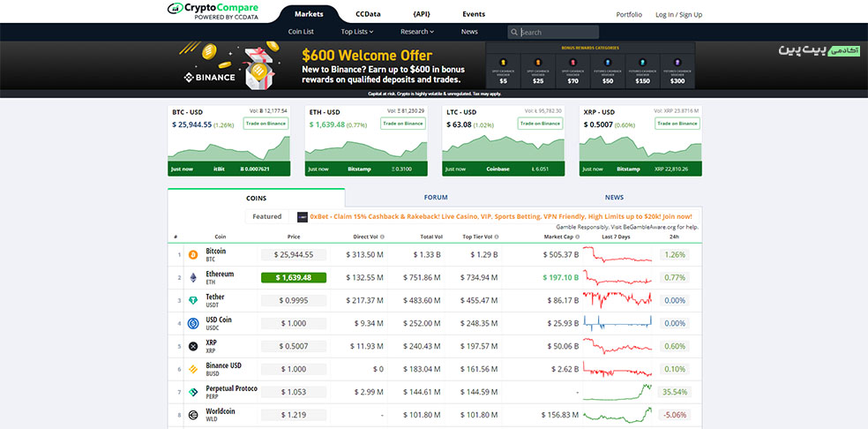Viewport: 868px width, 429px height.
Task: Click Bitcoin 7-day sparkline chart
Action: (x=617, y=255)
